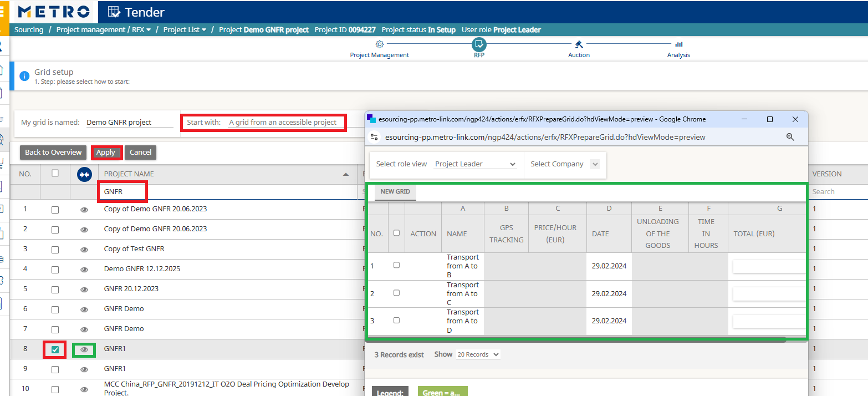
Task: Click site information icon in popup address bar
Action: point(374,137)
